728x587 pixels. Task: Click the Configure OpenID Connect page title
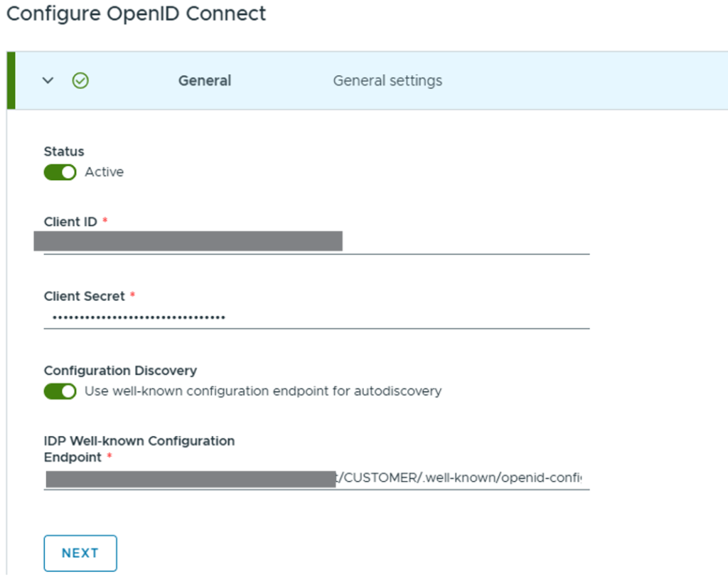pos(136,14)
